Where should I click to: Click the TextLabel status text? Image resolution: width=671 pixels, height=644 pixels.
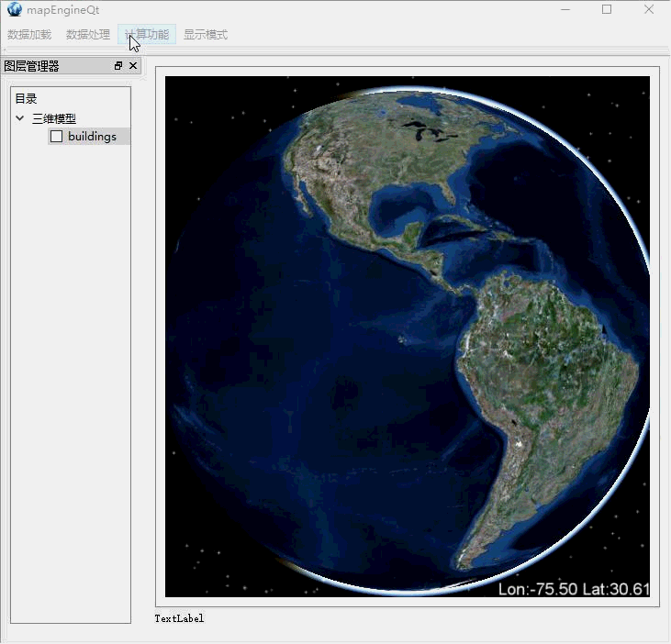[179, 618]
